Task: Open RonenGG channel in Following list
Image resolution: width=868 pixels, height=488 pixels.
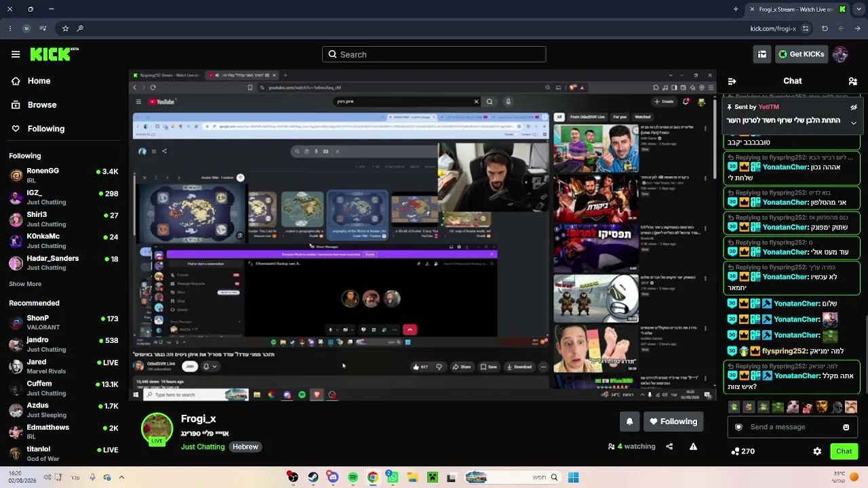Action: pyautogui.click(x=64, y=176)
